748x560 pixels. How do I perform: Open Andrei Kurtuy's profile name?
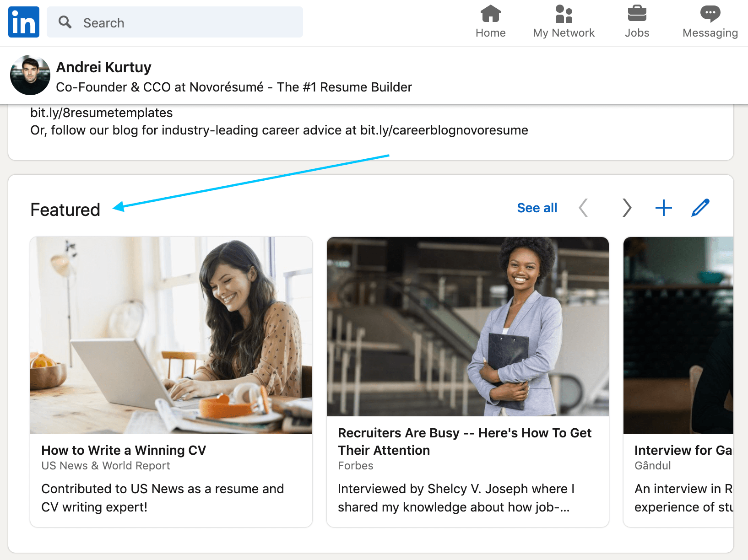[103, 67]
